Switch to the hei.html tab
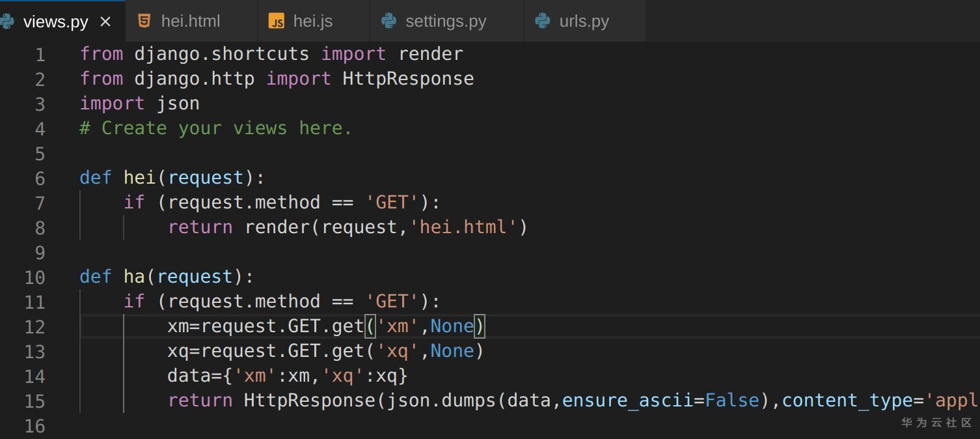980x439 pixels. point(190,21)
